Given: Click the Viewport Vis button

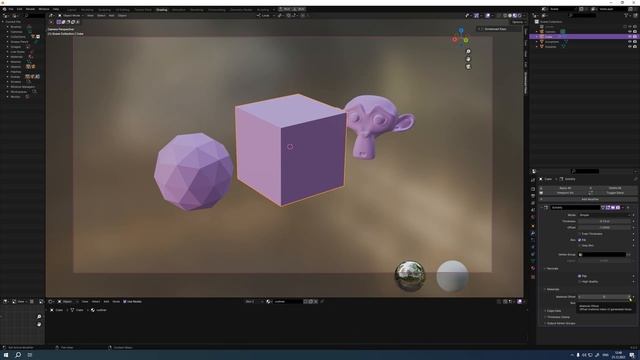Looking at the screenshot, I should pyautogui.click(x=565, y=193).
